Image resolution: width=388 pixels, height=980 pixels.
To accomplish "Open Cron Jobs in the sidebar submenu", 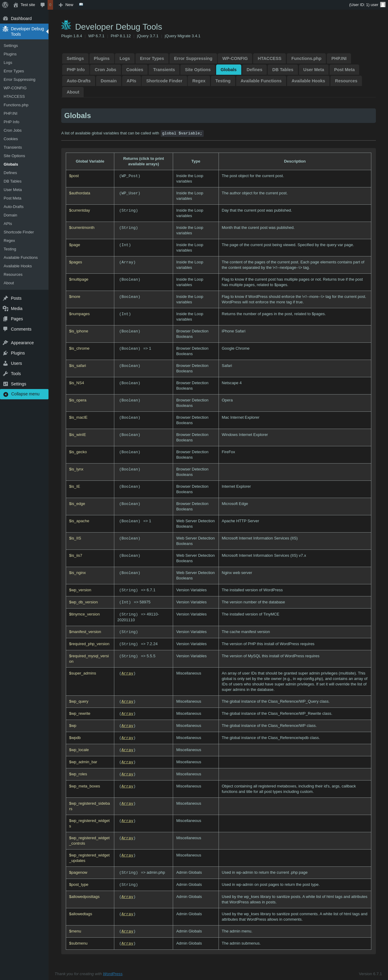I will coord(12,130).
